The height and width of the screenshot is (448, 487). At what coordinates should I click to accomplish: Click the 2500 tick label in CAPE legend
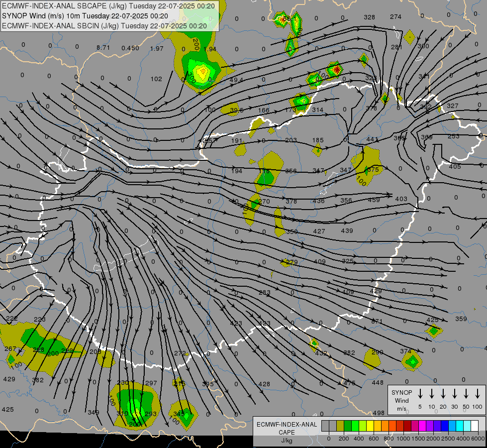[x=448, y=439]
